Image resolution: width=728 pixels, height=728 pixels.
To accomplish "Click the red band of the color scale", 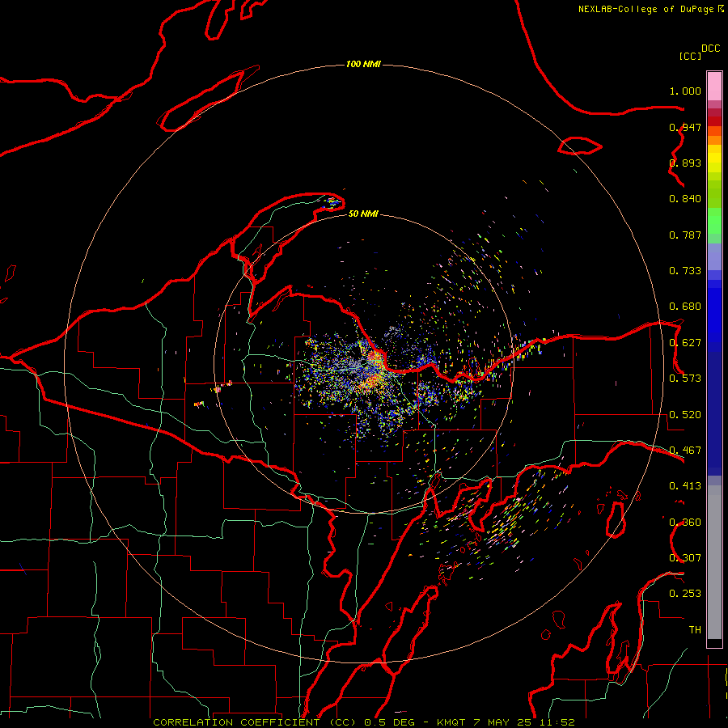I will 714,121.
